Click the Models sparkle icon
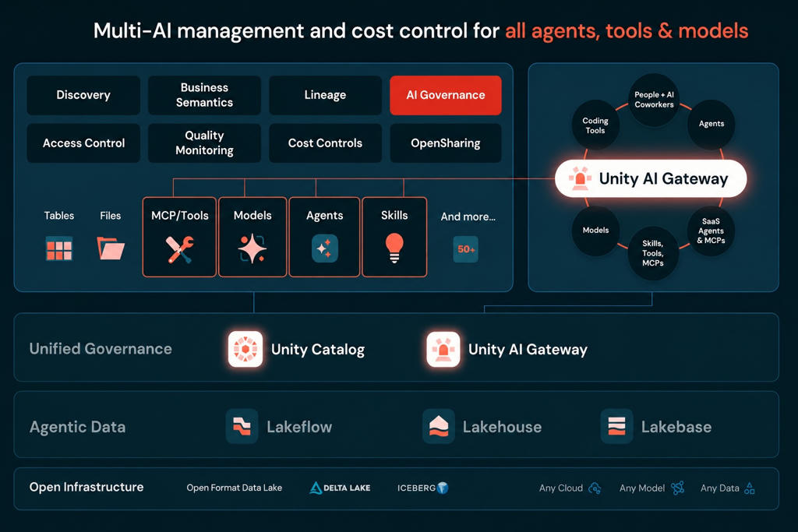Screen dimensions: 798x532 click(x=252, y=248)
